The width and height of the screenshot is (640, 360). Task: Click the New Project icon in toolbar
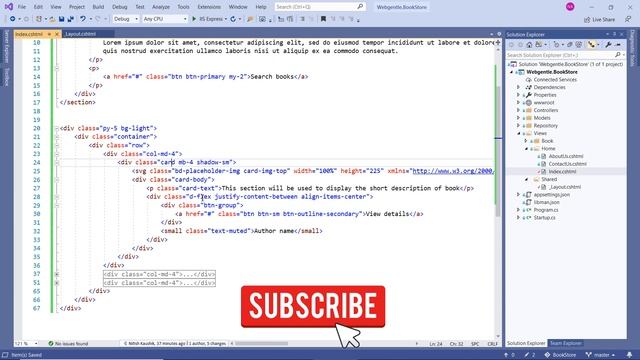(39, 19)
